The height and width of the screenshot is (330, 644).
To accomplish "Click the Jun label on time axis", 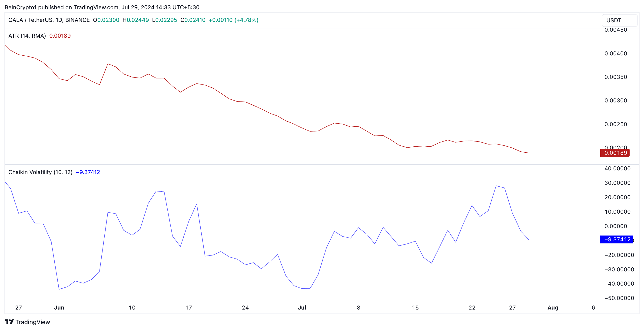I will pyautogui.click(x=59, y=307).
